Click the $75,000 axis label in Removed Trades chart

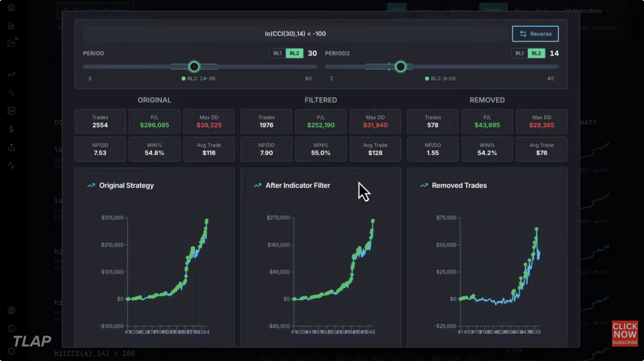click(x=446, y=218)
